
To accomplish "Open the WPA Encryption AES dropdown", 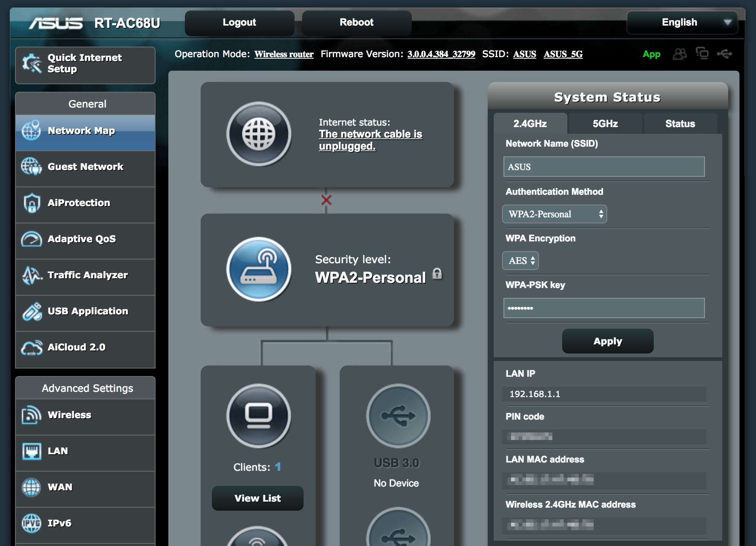I will (520, 261).
